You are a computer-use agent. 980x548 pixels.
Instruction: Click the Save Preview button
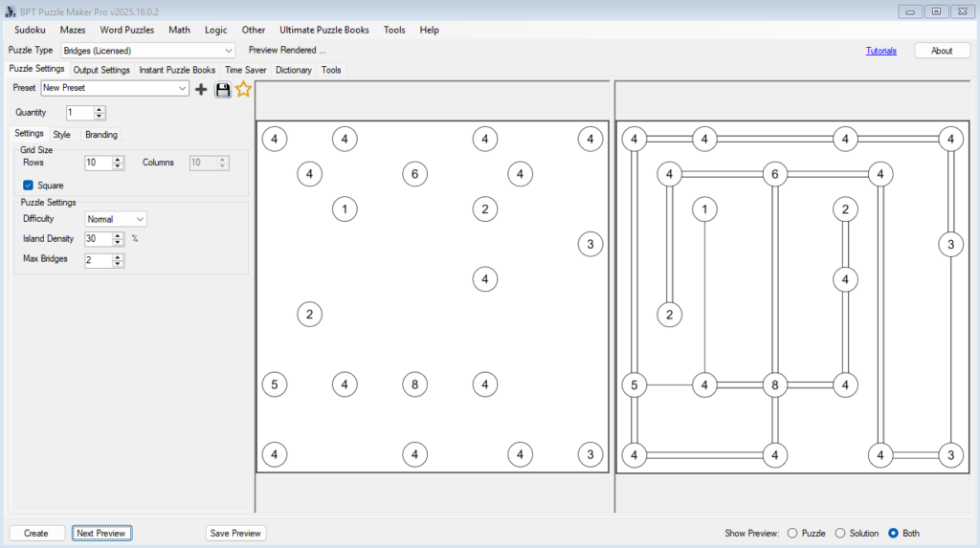(x=235, y=533)
